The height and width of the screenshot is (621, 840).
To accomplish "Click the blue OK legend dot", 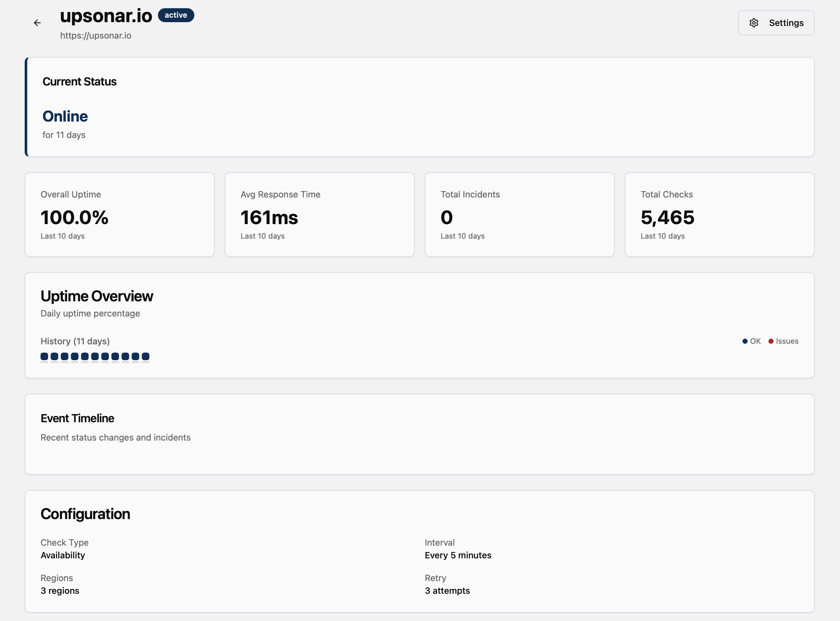I will coord(744,341).
